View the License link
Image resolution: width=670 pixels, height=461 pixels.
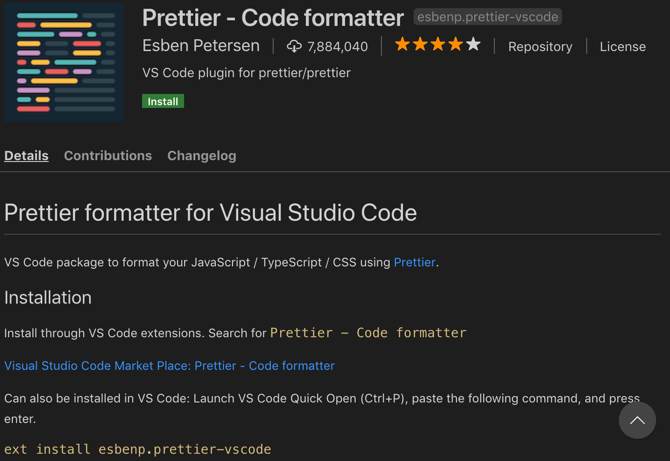(622, 46)
